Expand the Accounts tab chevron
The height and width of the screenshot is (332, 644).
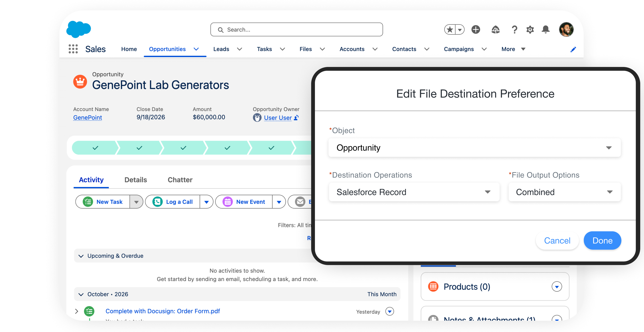point(375,49)
